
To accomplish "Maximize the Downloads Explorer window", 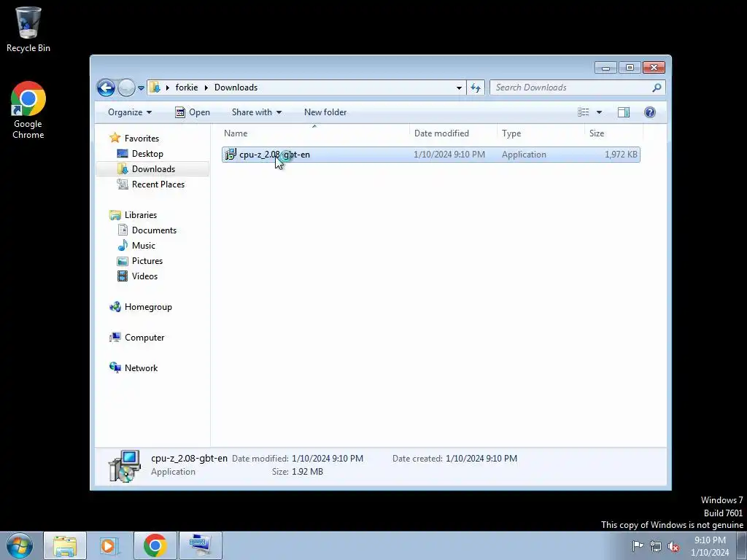I will click(x=630, y=68).
